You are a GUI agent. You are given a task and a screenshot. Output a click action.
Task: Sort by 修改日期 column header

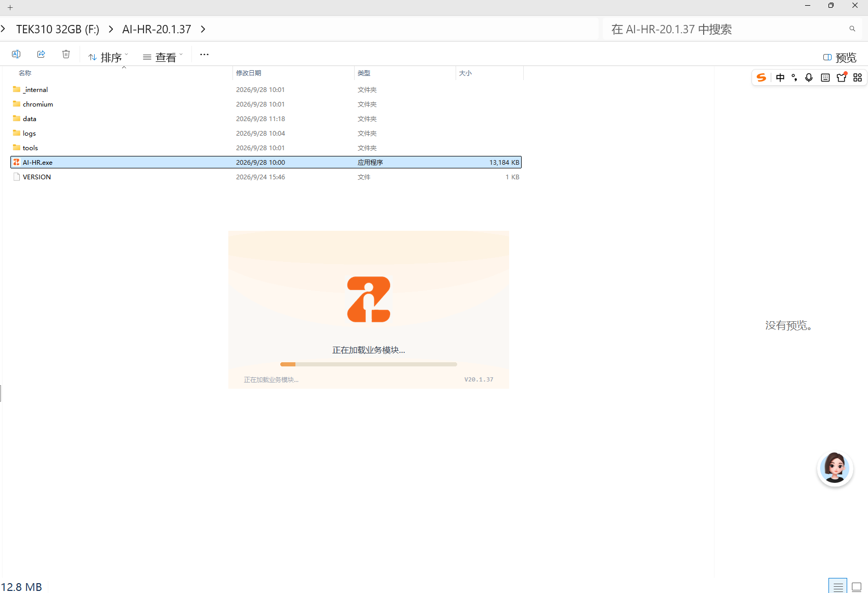pyautogui.click(x=249, y=73)
